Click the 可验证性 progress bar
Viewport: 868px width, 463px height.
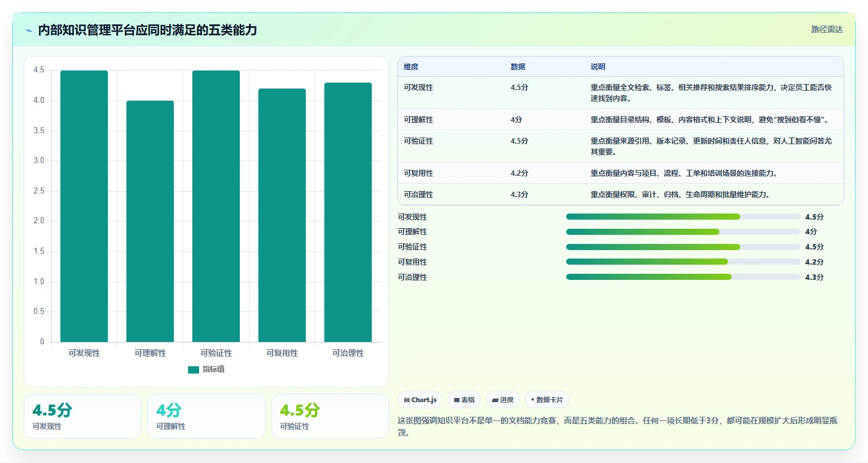(x=683, y=247)
